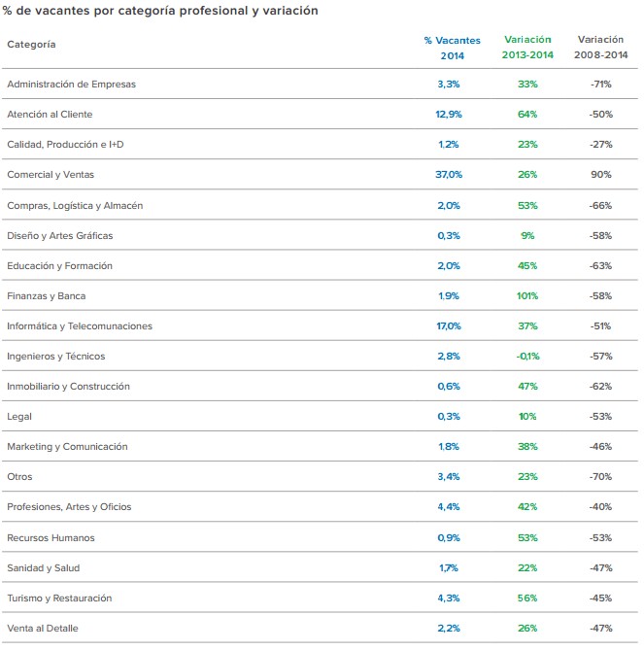Select the Variación 2008-2014 column header
Viewport: 644px width, 650px height.
600,48
